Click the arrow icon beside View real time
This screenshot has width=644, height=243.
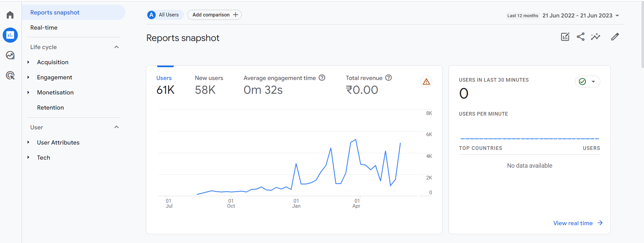[600, 223]
